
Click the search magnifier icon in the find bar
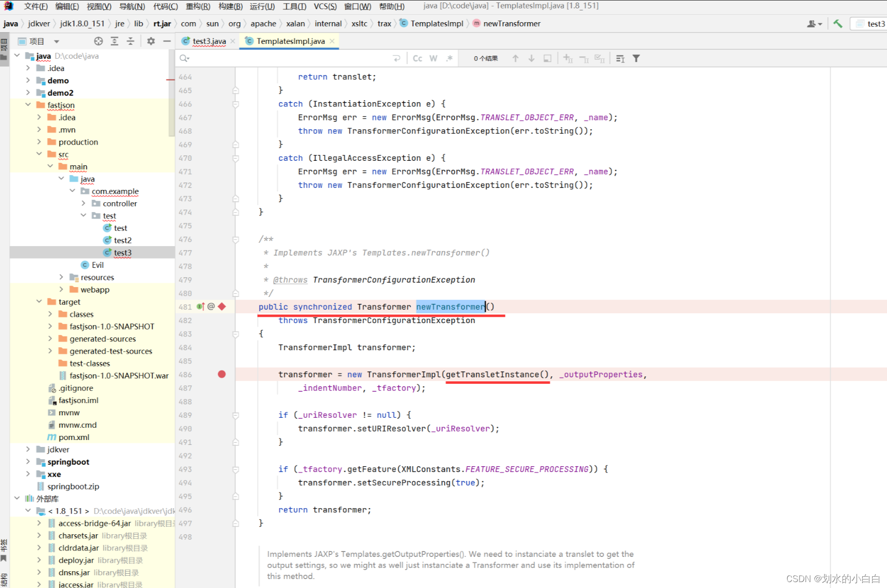(185, 58)
